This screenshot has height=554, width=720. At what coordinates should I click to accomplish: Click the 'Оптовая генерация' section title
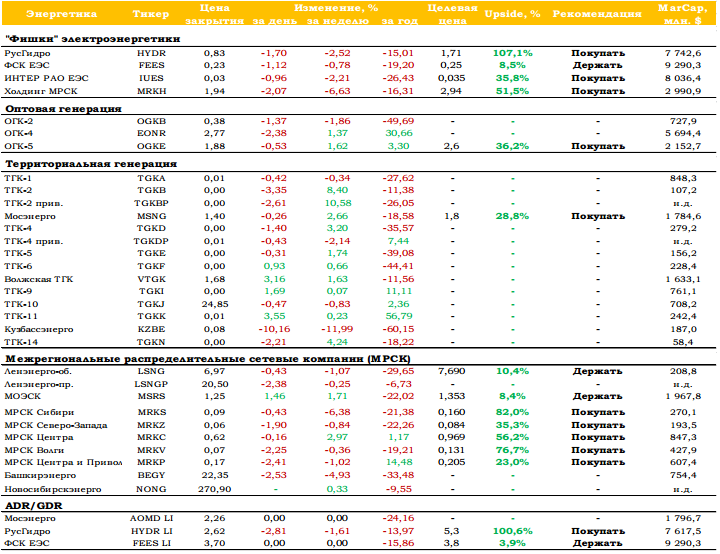[x=63, y=109]
